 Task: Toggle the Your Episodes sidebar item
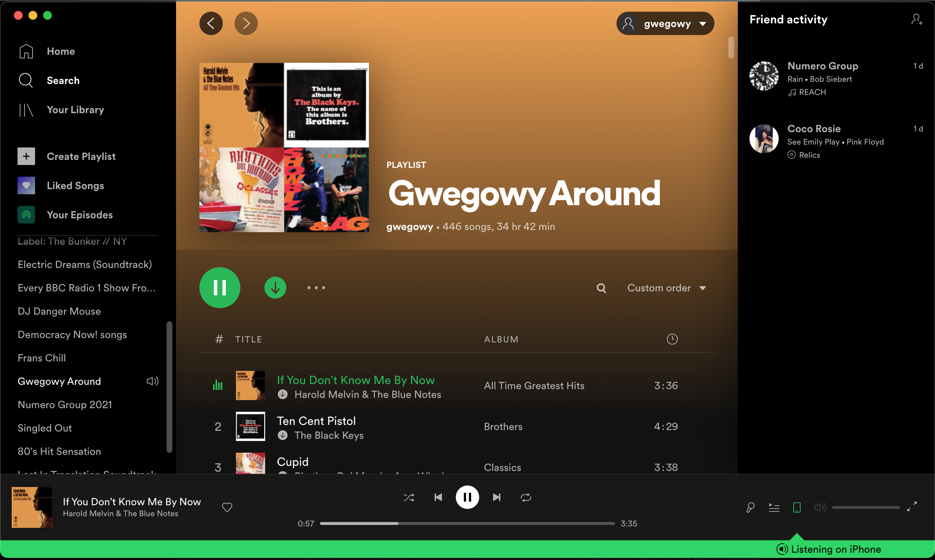[x=79, y=215]
